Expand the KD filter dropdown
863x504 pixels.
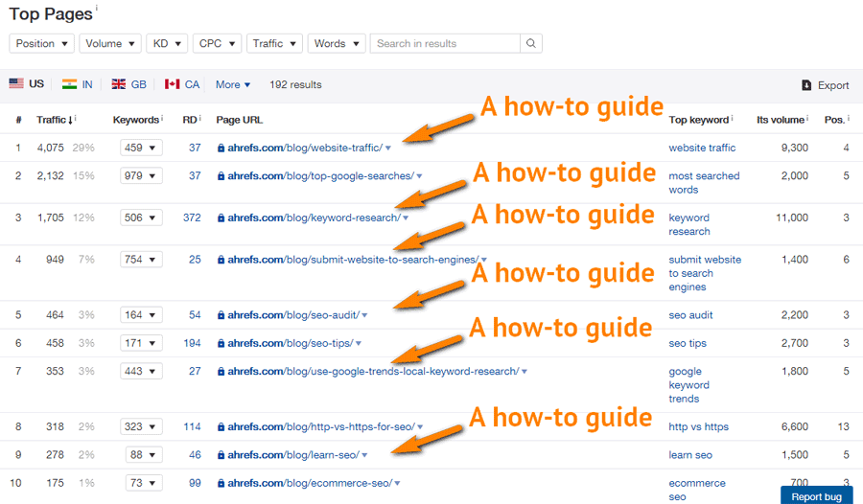[167, 43]
